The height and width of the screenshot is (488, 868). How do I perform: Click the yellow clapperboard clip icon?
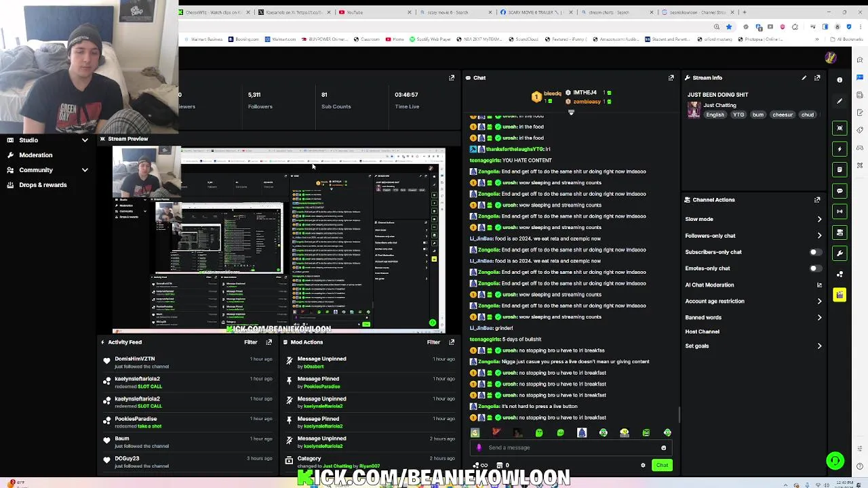[x=840, y=295]
